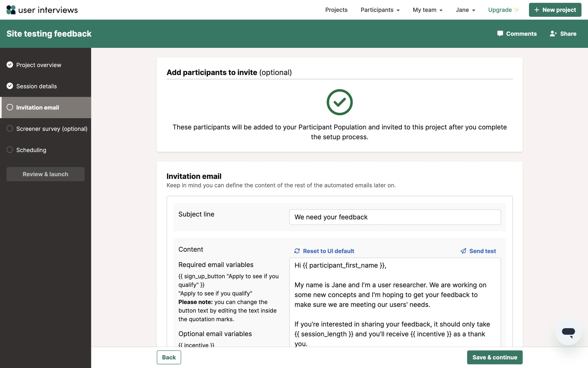Expand the Participants dropdown menu
The width and height of the screenshot is (588, 368).
380,10
